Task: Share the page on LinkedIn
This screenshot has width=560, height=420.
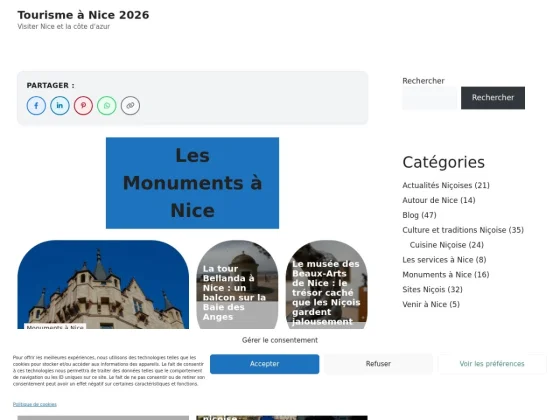Action: click(x=60, y=106)
